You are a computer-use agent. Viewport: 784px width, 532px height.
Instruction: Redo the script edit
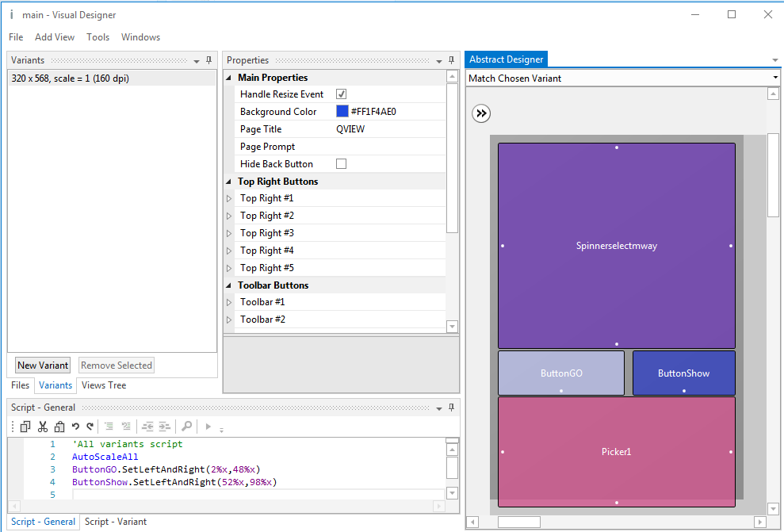(x=90, y=427)
